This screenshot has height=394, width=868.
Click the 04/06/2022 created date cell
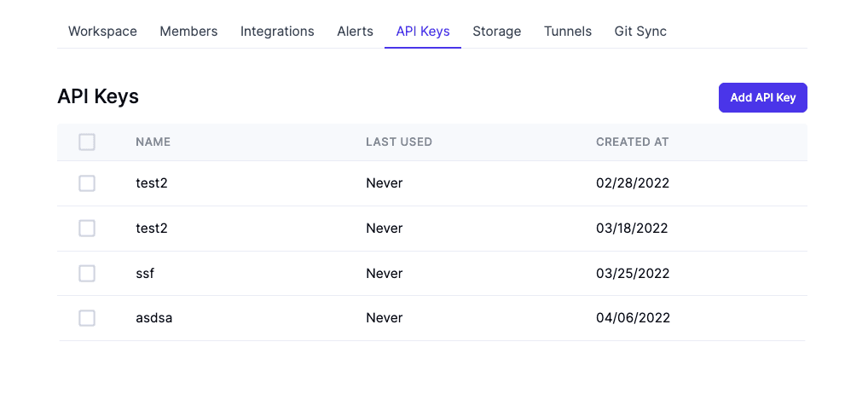[633, 318]
